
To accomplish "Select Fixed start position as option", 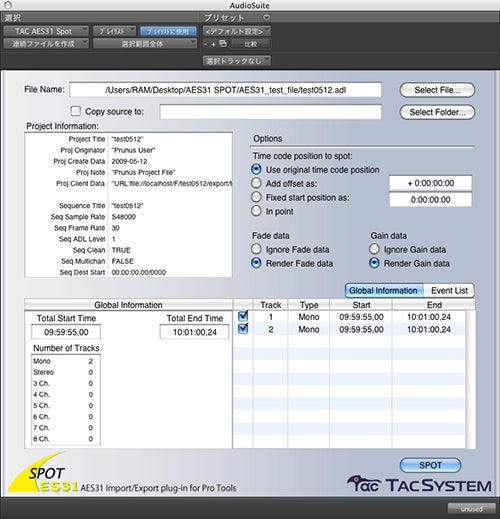I will [256, 197].
